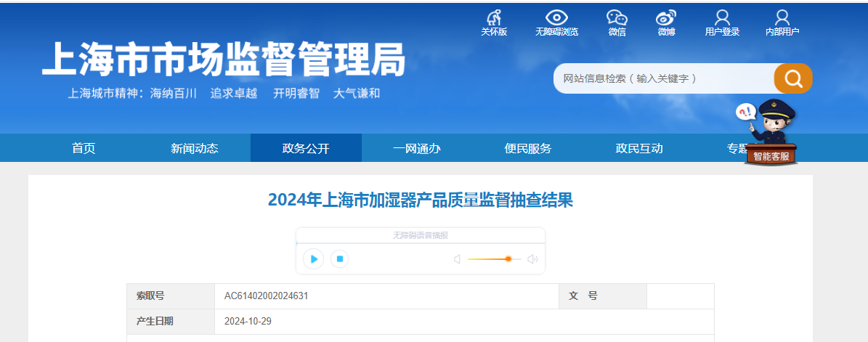Adjust the orange volume slider
868x342 pixels.
[495, 259]
